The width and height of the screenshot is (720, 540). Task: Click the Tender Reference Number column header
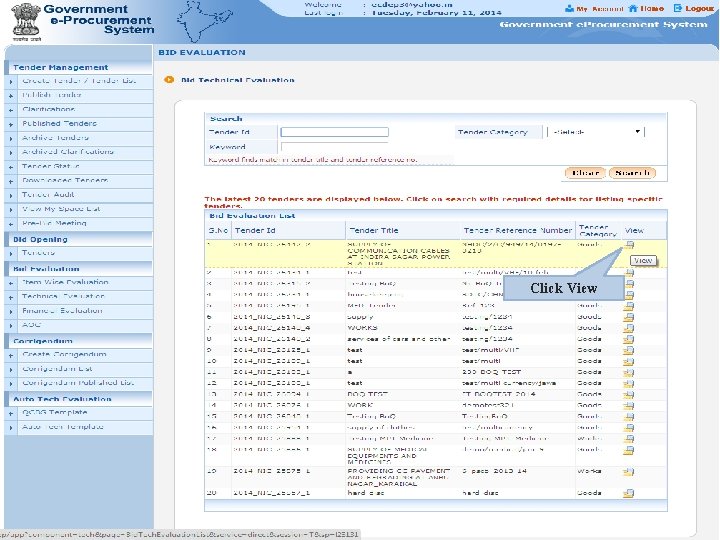[518, 231]
